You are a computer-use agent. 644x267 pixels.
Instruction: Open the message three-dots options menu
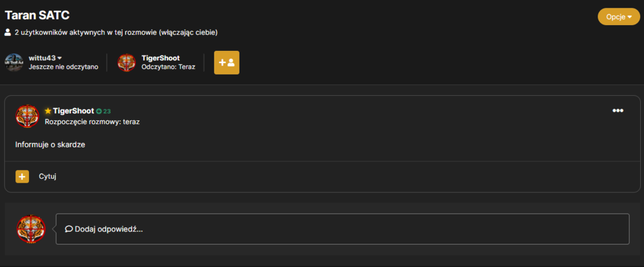[618, 110]
